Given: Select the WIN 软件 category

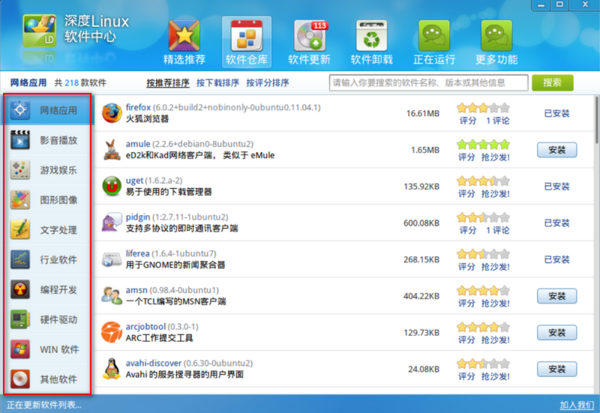Looking at the screenshot, I should tap(47, 349).
